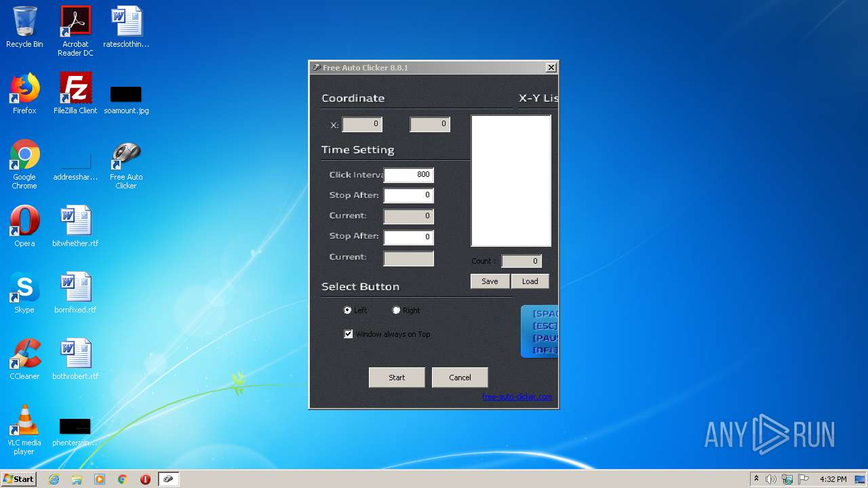Image resolution: width=868 pixels, height=488 pixels.
Task: Click the second Current value field
Action: click(408, 258)
